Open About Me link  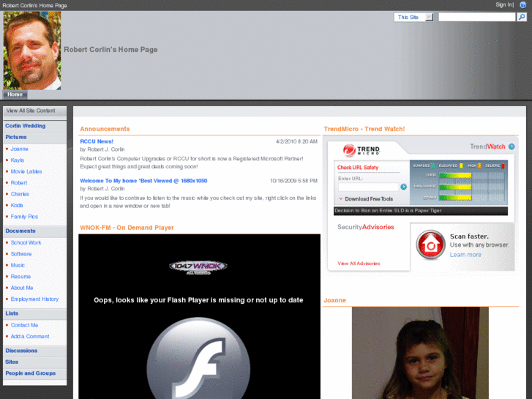(x=22, y=288)
